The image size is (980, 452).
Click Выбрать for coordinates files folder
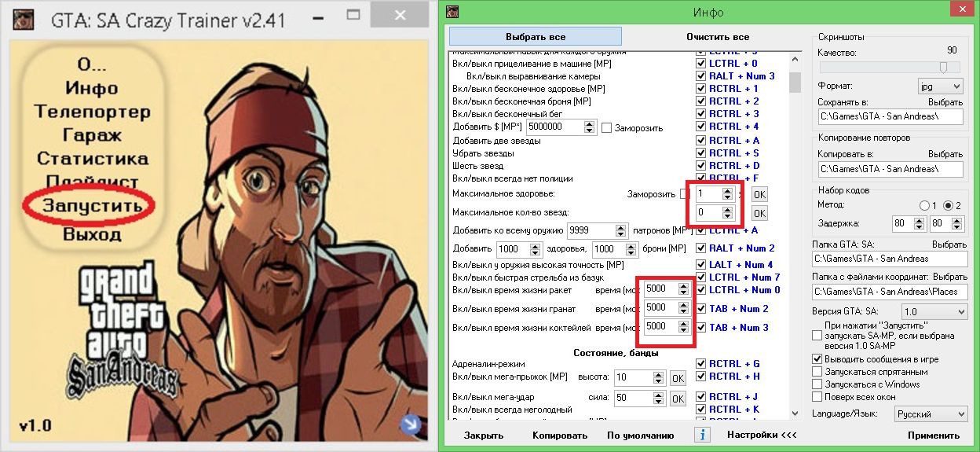tap(949, 277)
